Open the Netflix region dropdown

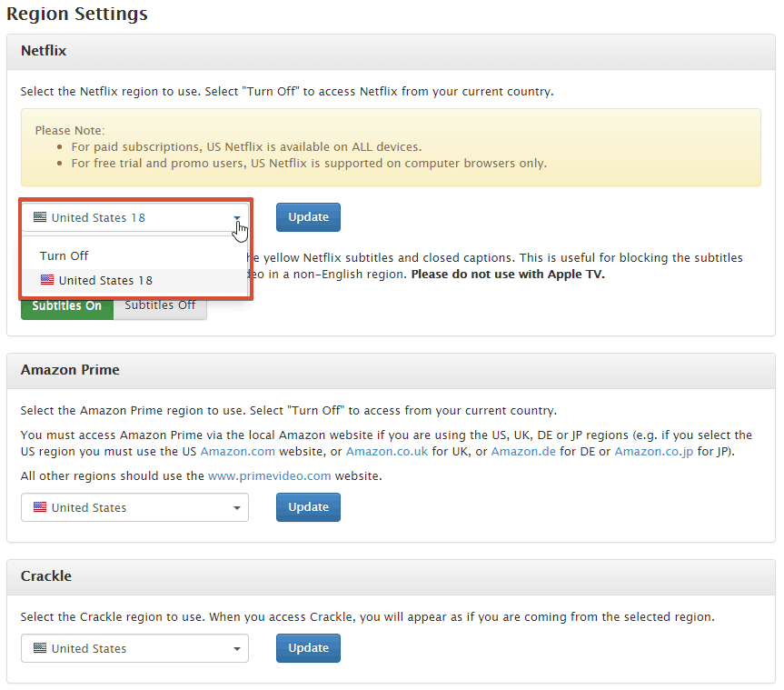[134, 217]
